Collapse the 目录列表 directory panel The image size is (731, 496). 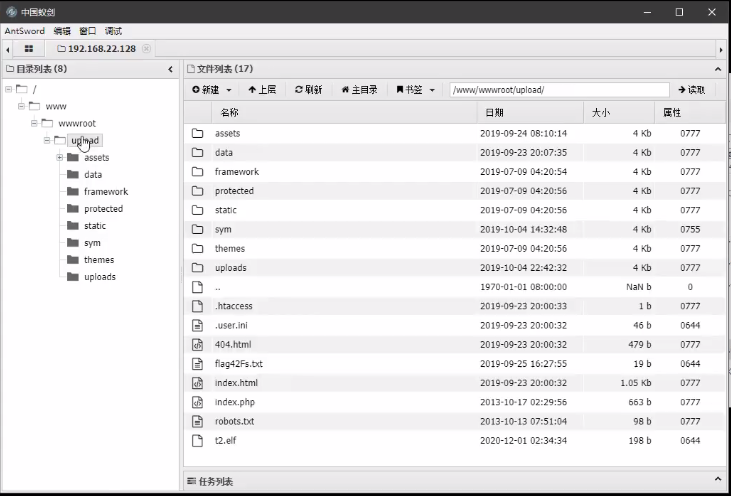click(170, 69)
